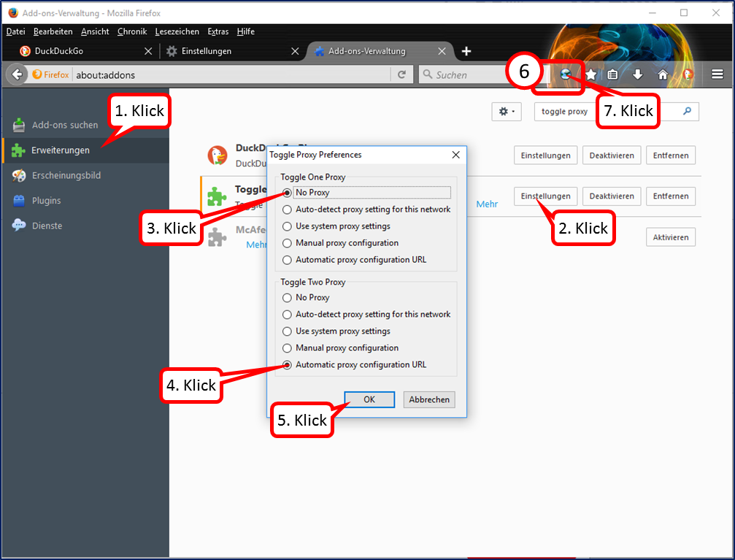Open the Hilfe menu

[246, 31]
